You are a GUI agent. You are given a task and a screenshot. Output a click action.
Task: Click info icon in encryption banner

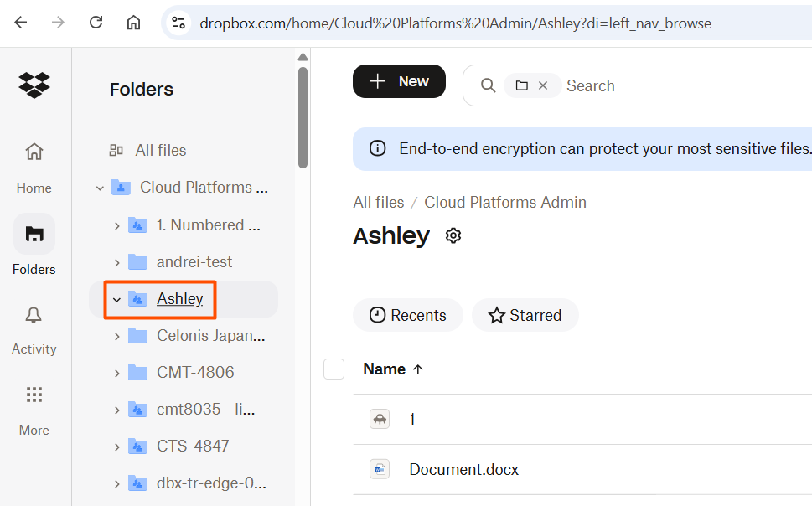click(x=378, y=148)
